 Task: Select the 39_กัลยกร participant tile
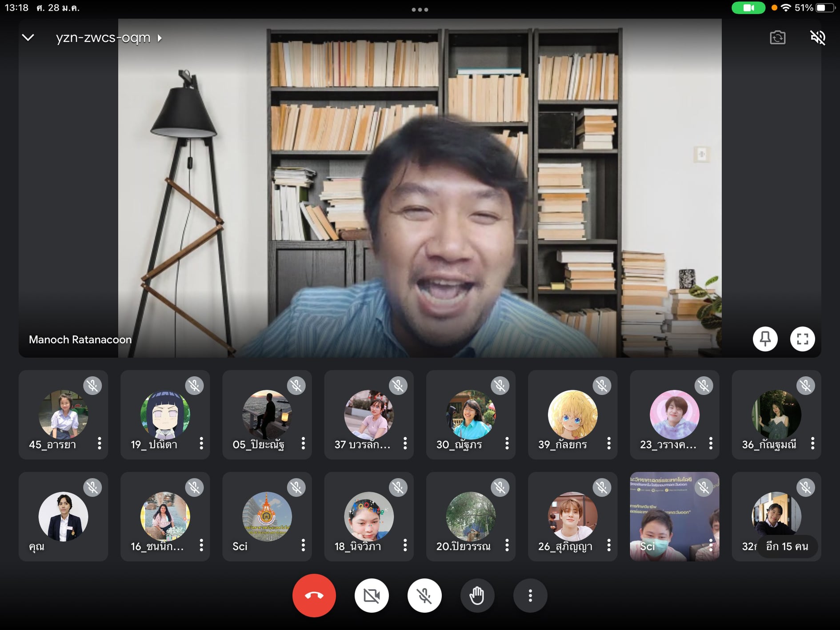pos(572,415)
